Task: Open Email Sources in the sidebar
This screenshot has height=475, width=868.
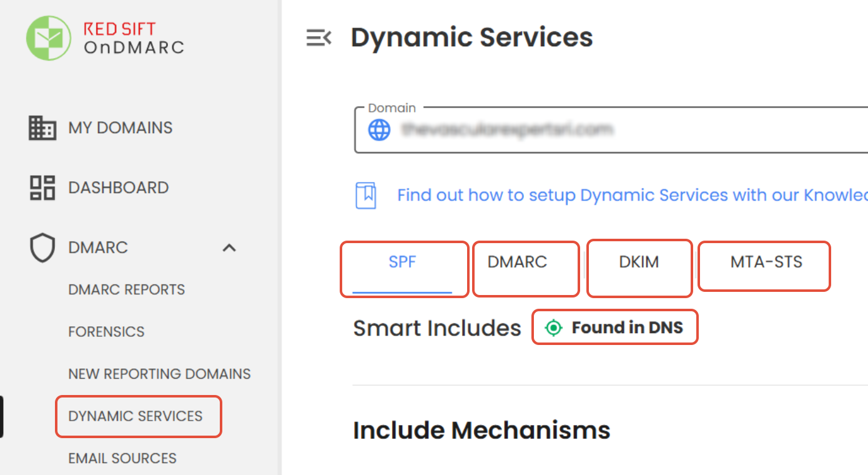Action: tap(122, 458)
